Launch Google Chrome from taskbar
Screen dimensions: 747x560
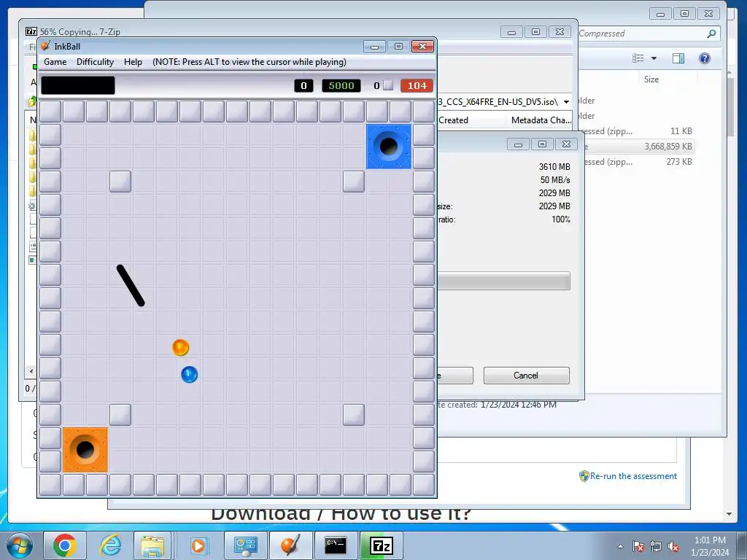tap(65, 545)
